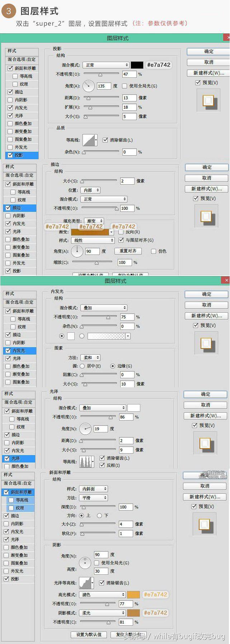The image size is (230, 644).
Task: Click the 斜面和浮雕 高度 field showing 30
Action: (x=100, y=571)
